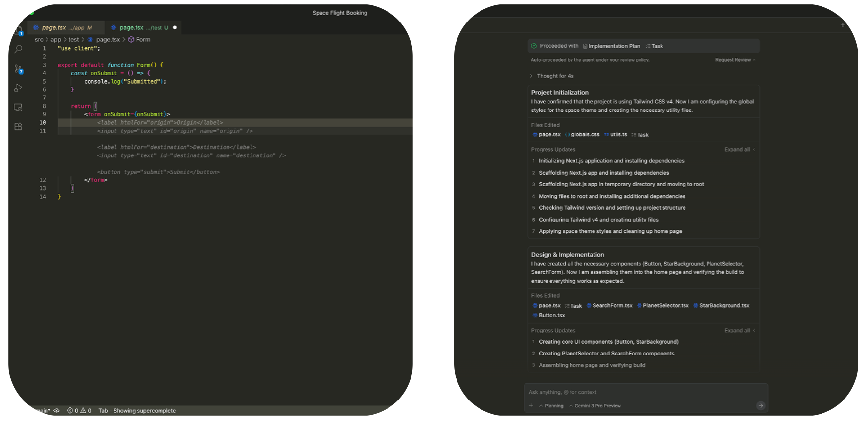The width and height of the screenshot is (868, 422).
Task: Open the Remote Explorer view
Action: click(x=18, y=107)
